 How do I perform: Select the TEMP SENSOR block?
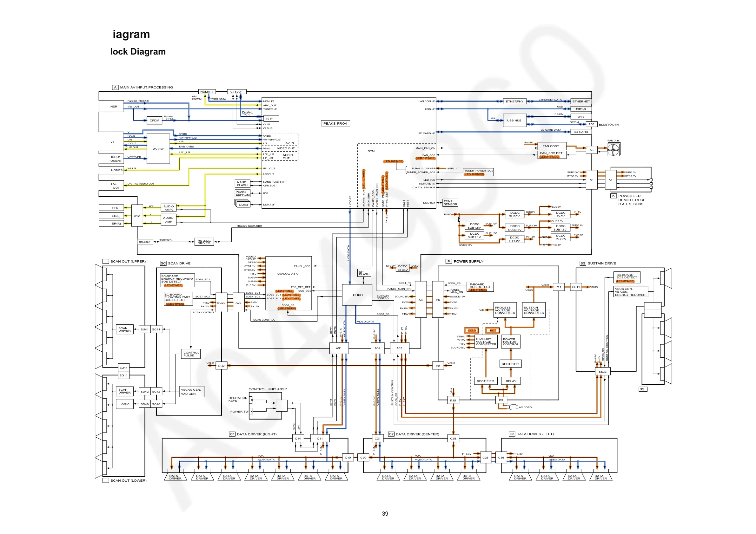point(450,203)
